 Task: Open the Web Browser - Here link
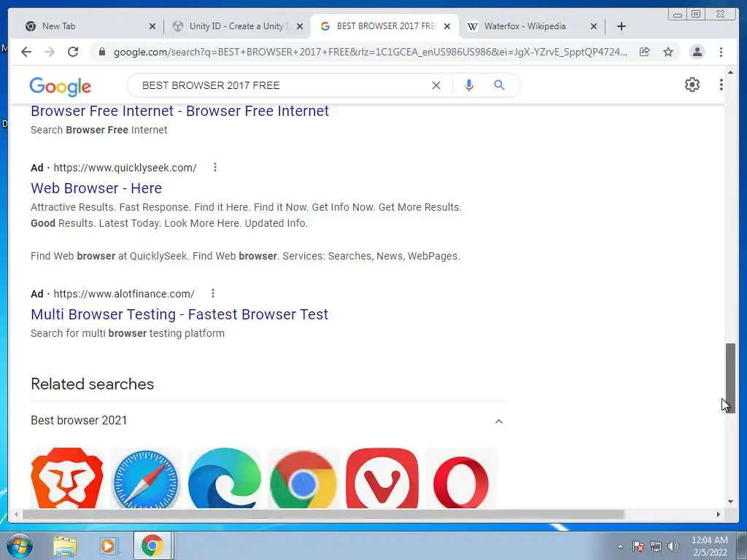[x=96, y=188]
